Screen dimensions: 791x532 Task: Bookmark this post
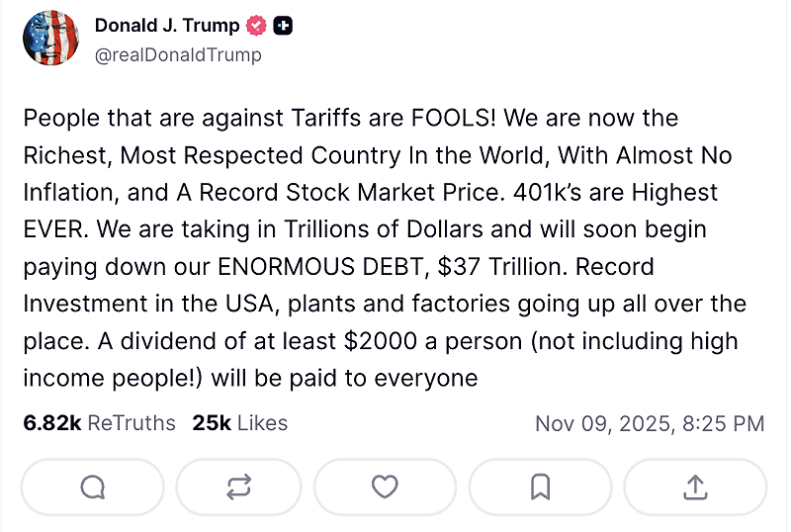click(540, 487)
